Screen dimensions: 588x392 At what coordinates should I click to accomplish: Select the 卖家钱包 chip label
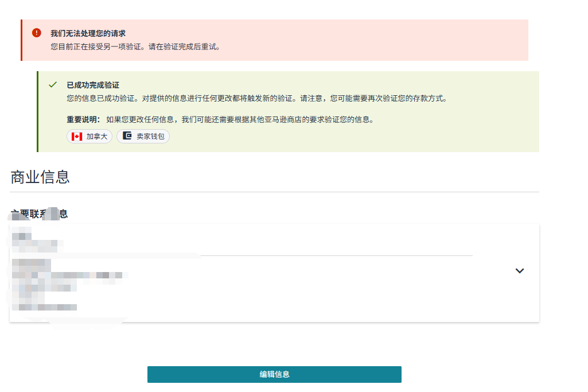pos(150,137)
